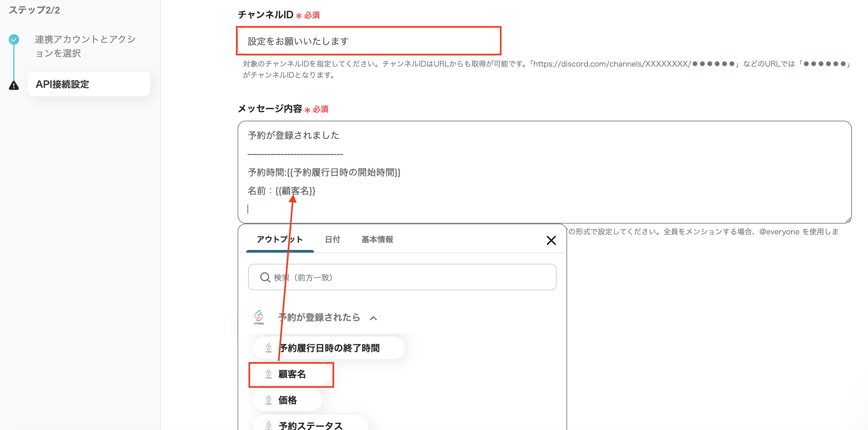Select the アウトプット tab
Image resolution: width=868 pixels, height=430 pixels.
click(x=280, y=239)
